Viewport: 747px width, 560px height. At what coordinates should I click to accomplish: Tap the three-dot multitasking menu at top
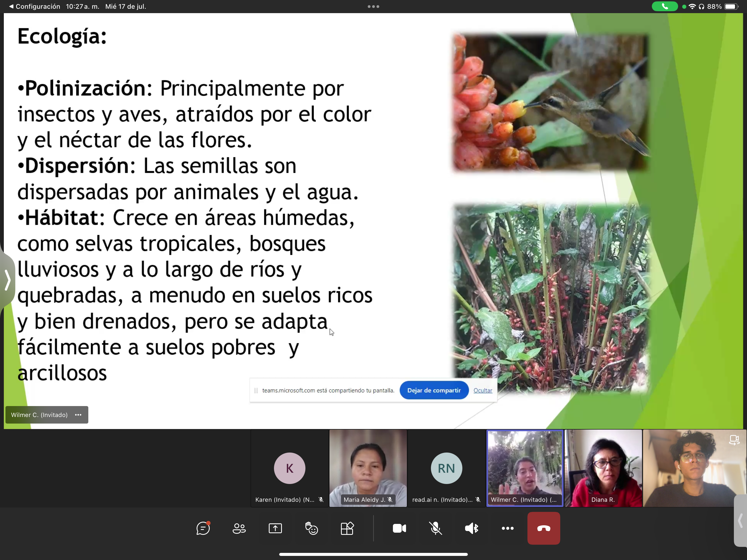(x=373, y=6)
